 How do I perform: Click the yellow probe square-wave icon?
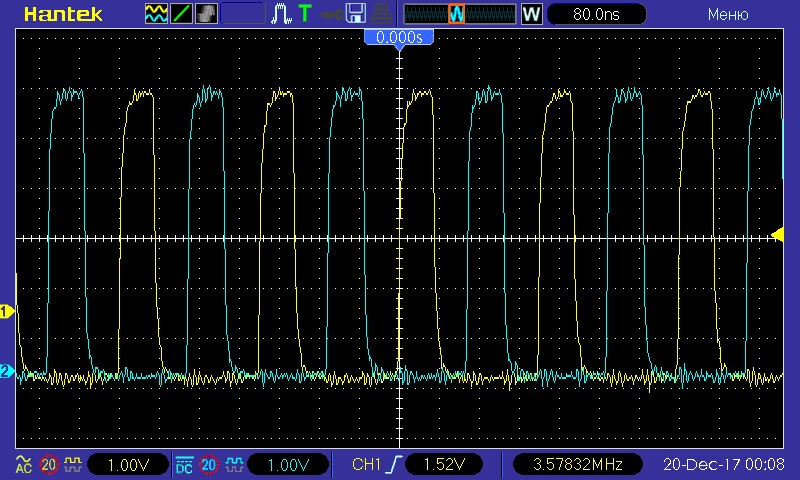pyautogui.click(x=73, y=464)
